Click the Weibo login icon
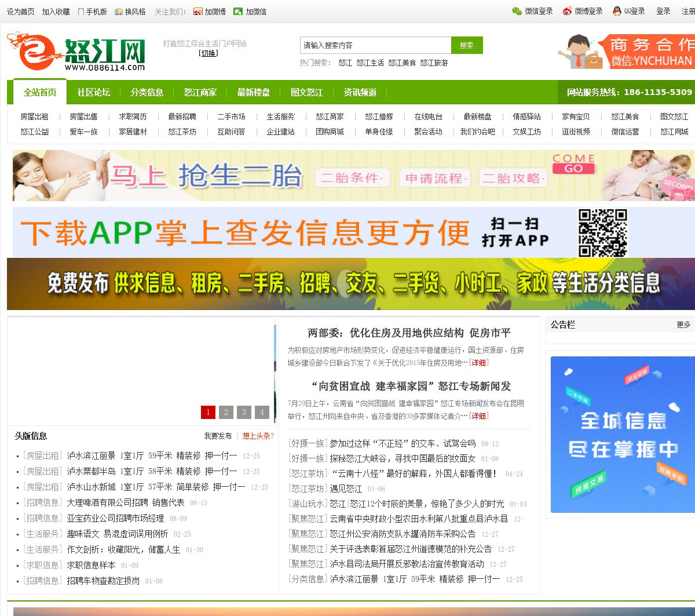695x616 pixels. [x=567, y=11]
